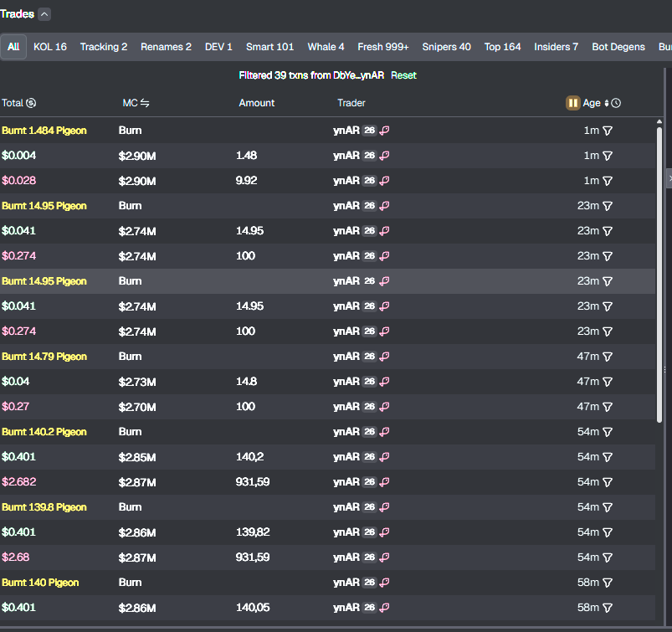Open the Top 164 tab
The height and width of the screenshot is (632, 672).
tap(502, 47)
